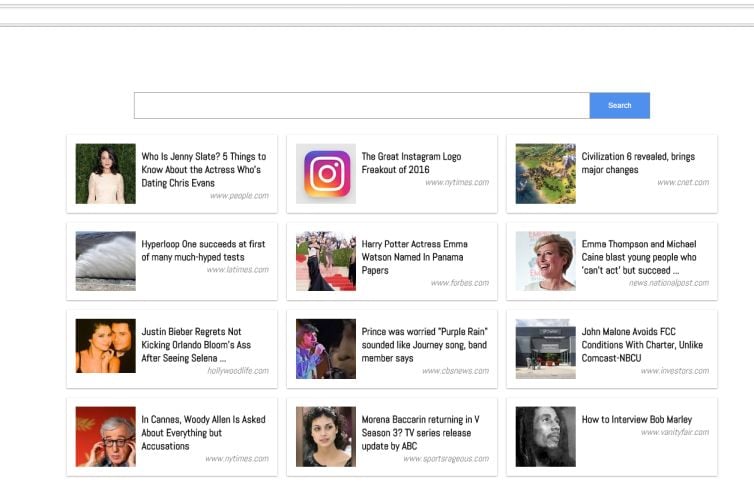Open the Instagram logo thumbnail
This screenshot has width=754, height=492.
326,174
